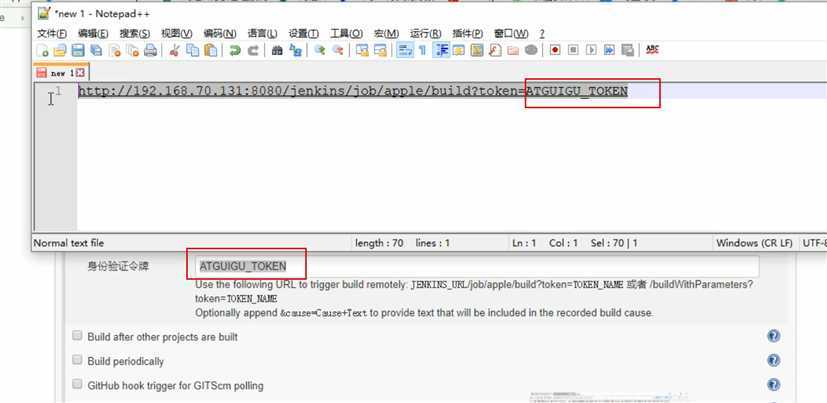
Task: Close the 'new 1' tab with its red X
Action: coord(81,73)
